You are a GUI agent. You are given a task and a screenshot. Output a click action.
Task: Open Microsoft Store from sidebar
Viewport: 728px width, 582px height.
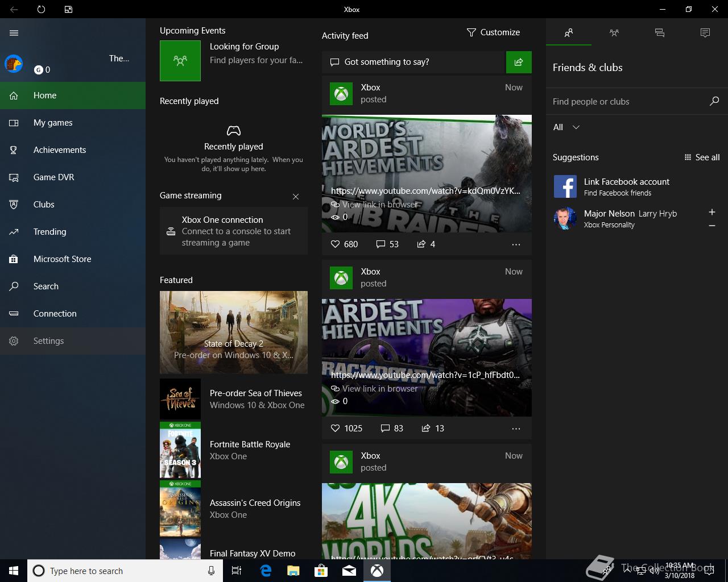(73, 259)
